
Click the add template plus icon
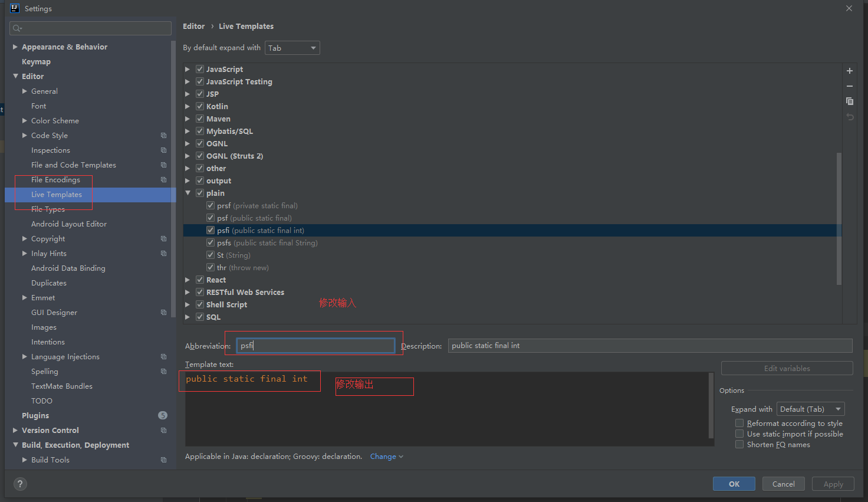tap(850, 71)
